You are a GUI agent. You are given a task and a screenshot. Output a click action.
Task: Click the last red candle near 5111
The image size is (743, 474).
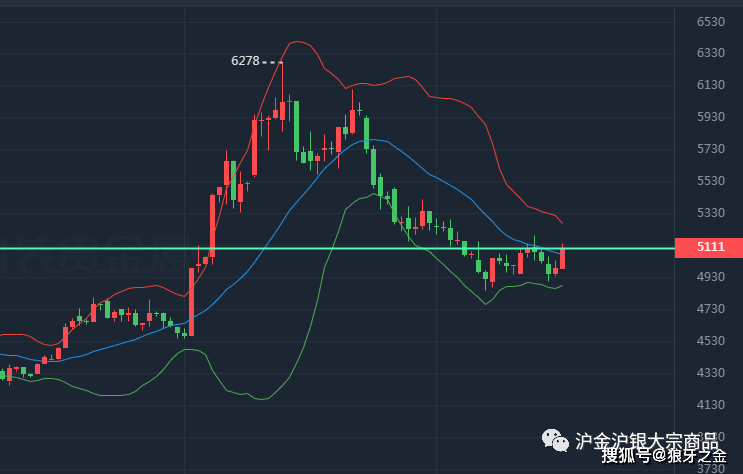562,258
